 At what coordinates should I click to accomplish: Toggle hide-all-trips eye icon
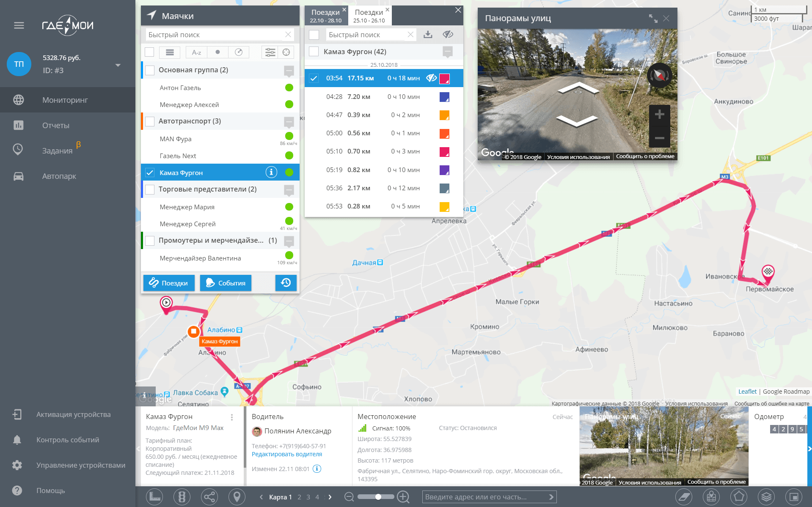coord(448,35)
